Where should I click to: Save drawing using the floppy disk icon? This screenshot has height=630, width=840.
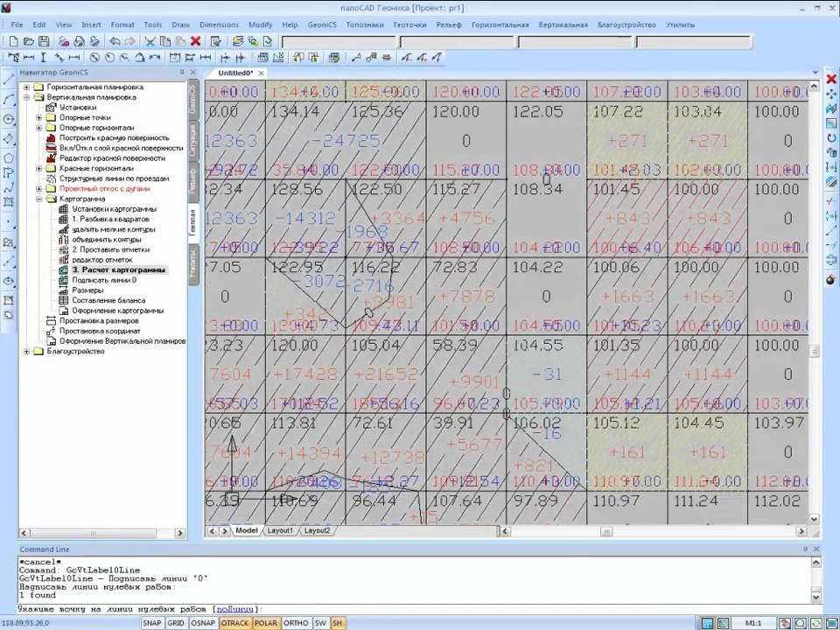[44, 41]
